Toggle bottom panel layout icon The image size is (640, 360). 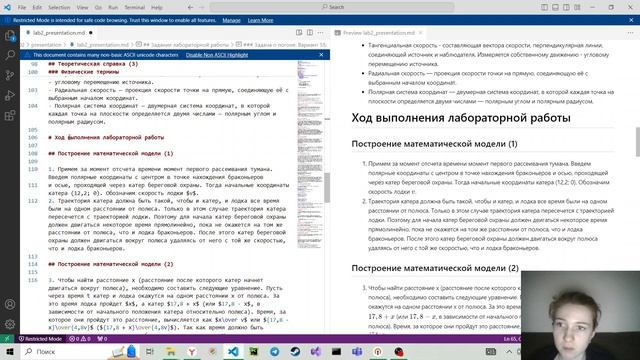[556, 7]
